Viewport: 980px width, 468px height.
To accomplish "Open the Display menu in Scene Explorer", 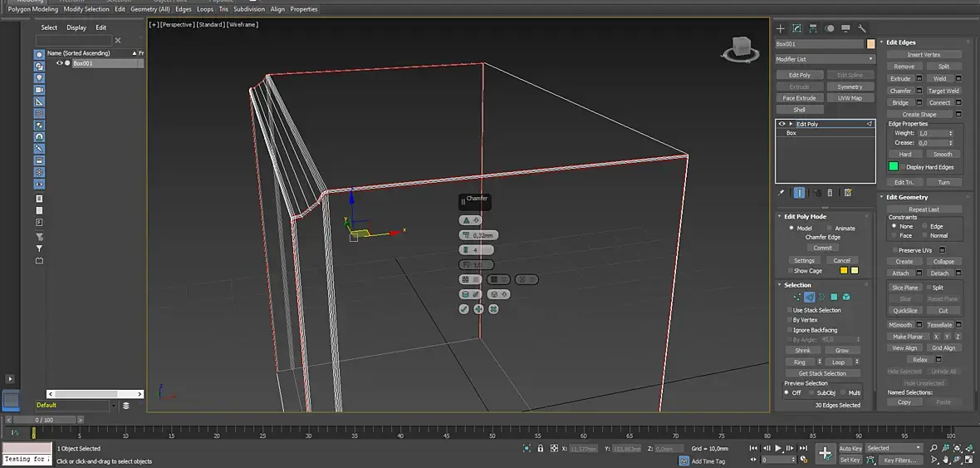I will point(76,27).
